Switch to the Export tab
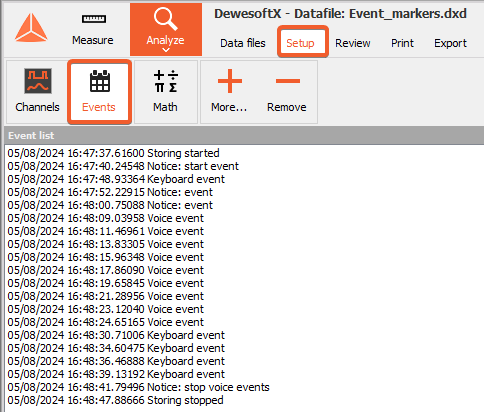The width and height of the screenshot is (484, 412). click(x=450, y=43)
